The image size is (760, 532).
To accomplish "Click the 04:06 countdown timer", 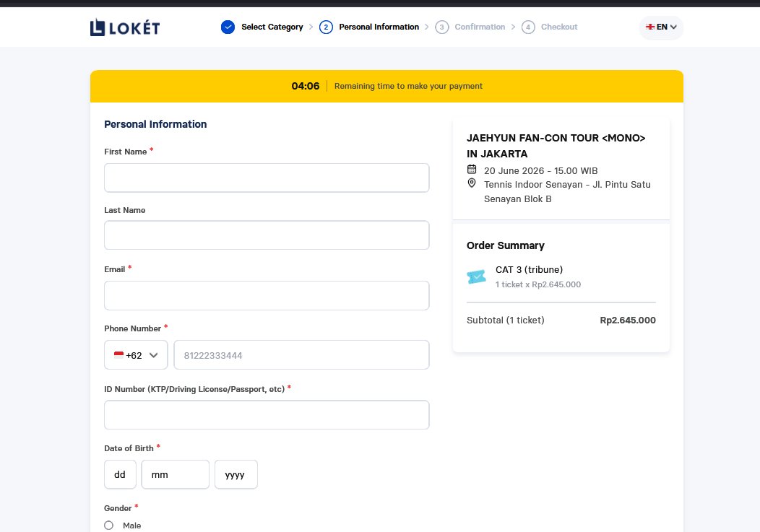I will coord(306,86).
